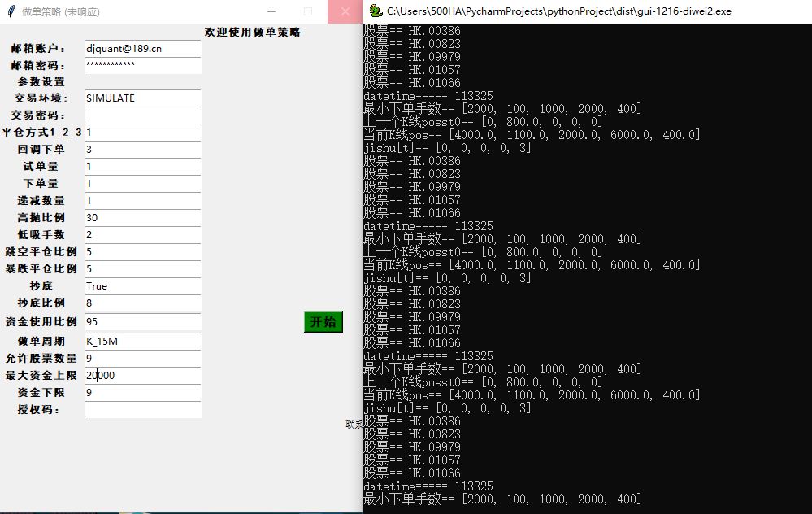This screenshot has height=514, width=812.
Task: Focus the 高抛比例 field containing 30
Action: tap(142, 218)
